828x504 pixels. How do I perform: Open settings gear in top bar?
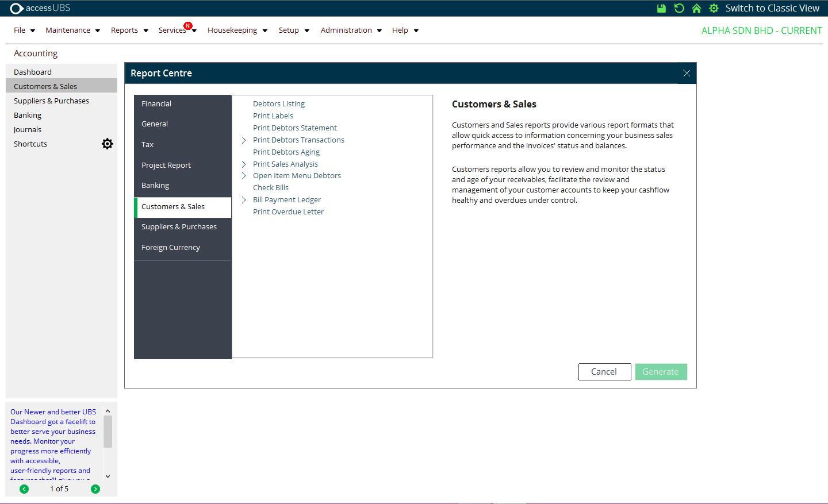click(714, 8)
